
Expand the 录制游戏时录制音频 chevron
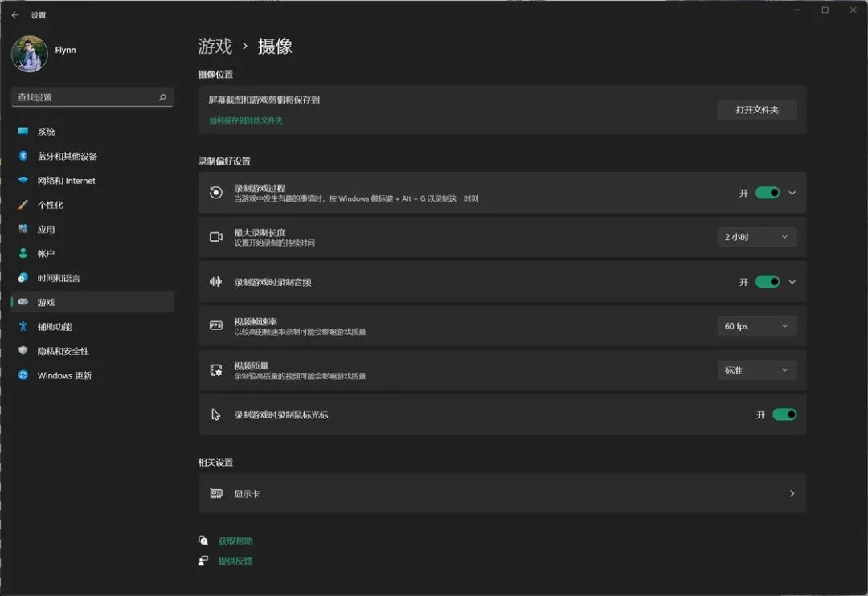792,282
